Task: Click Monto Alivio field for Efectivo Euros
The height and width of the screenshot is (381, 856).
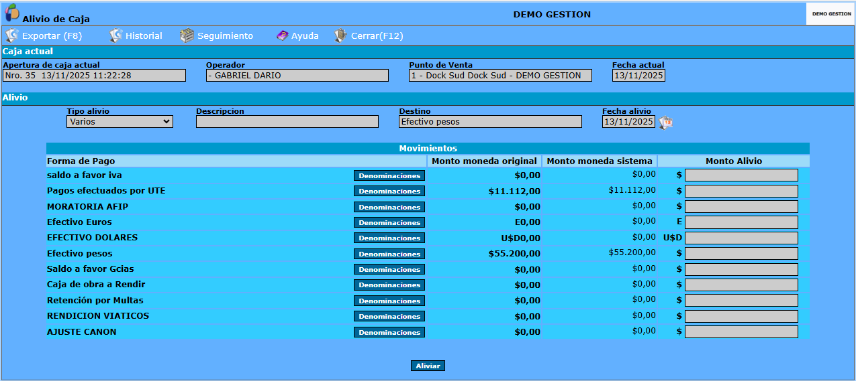Action: (741, 222)
